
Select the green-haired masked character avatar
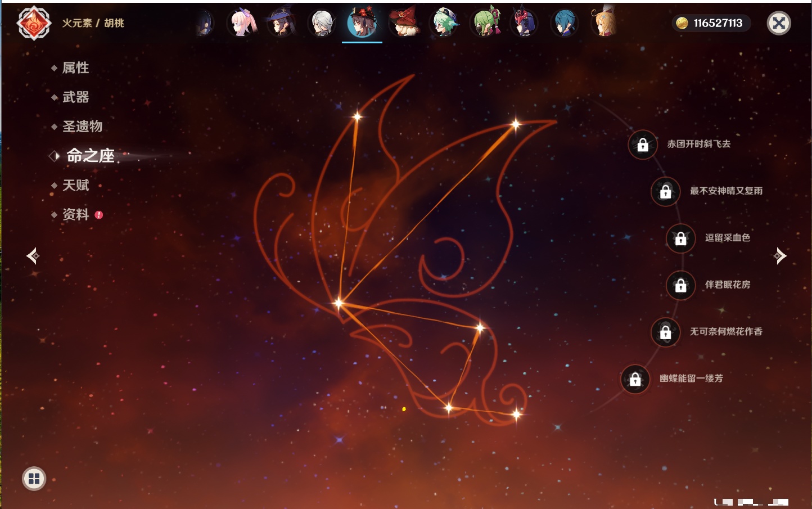(486, 24)
